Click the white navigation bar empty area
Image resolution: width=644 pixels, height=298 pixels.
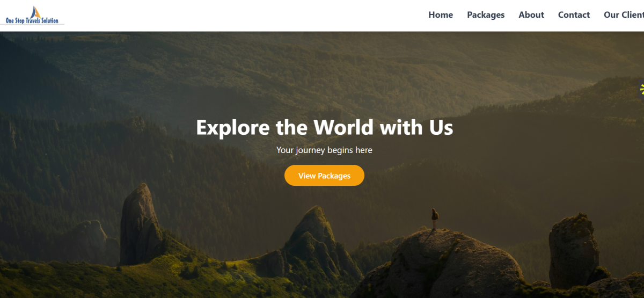[x=241, y=15]
